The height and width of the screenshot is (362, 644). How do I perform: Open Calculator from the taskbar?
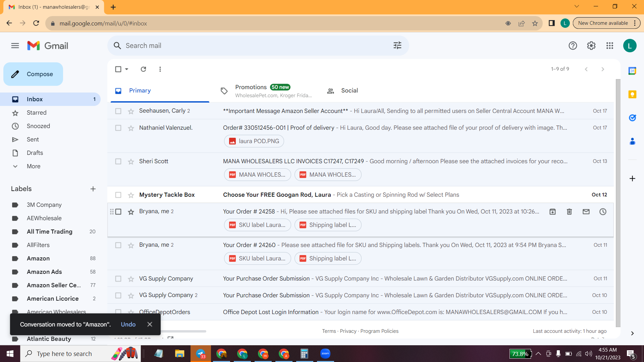304,354
